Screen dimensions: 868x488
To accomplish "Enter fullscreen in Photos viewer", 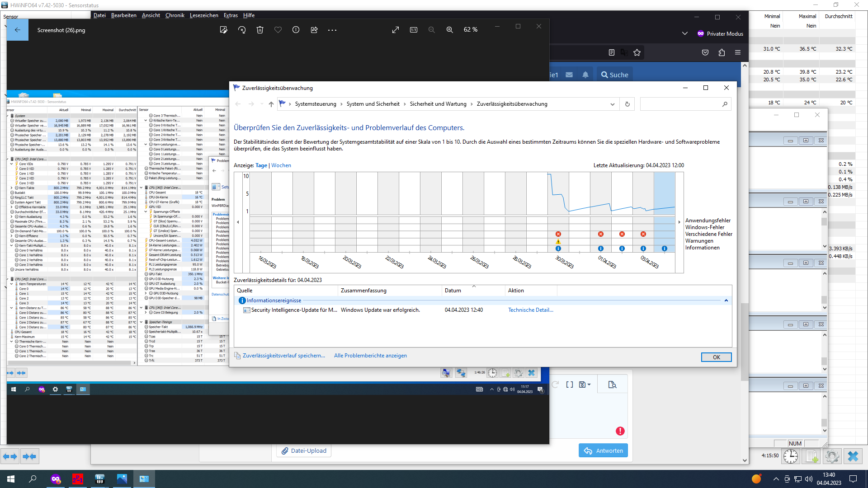I will (396, 30).
